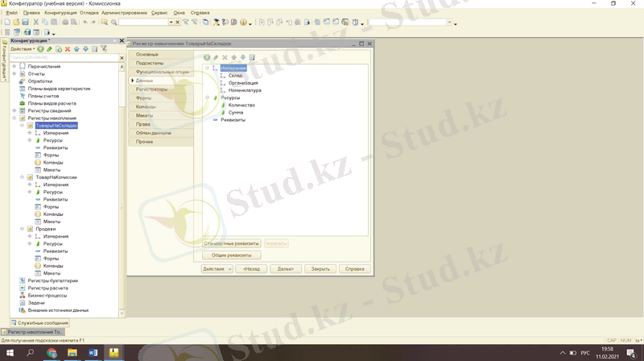Select Сумма resource in register tree

tap(236, 113)
